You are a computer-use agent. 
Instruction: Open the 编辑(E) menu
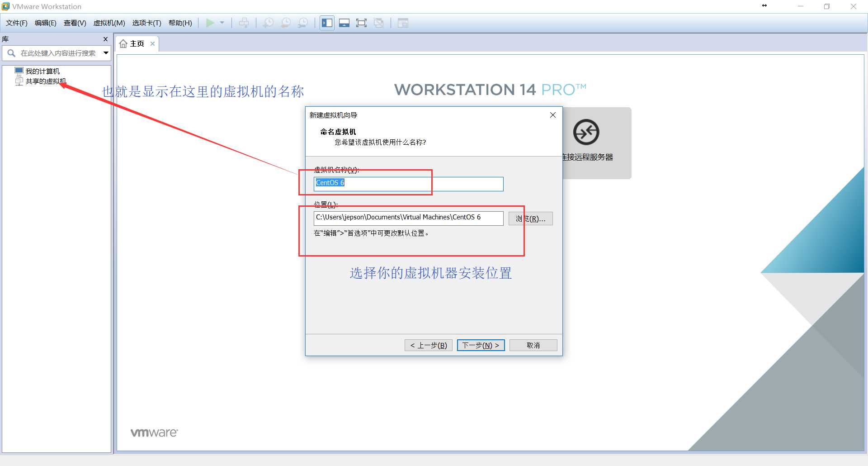click(x=46, y=23)
